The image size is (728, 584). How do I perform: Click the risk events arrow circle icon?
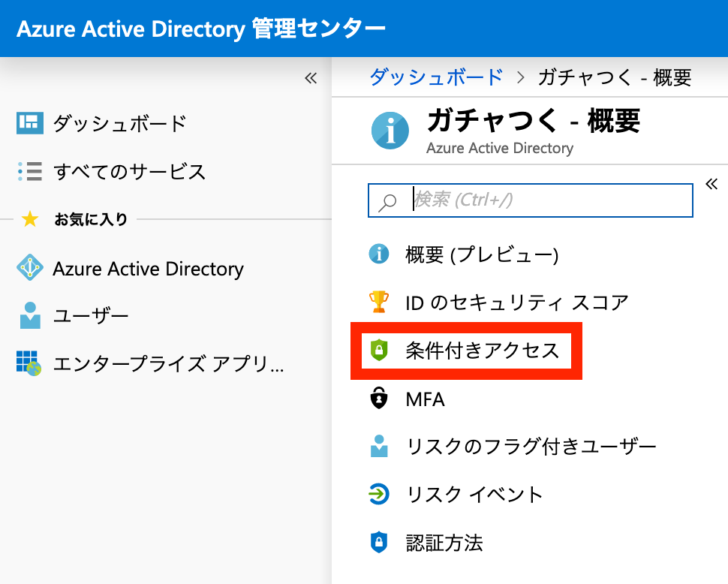tap(379, 493)
